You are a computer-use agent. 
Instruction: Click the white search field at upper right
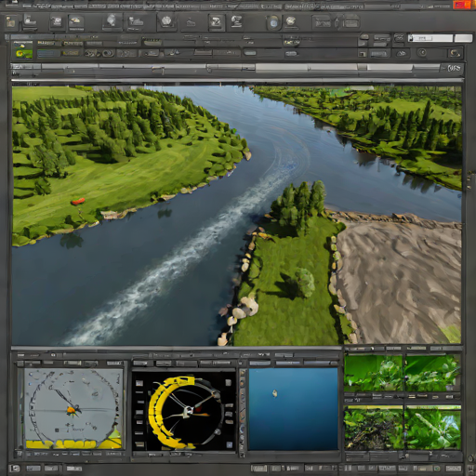[430, 38]
